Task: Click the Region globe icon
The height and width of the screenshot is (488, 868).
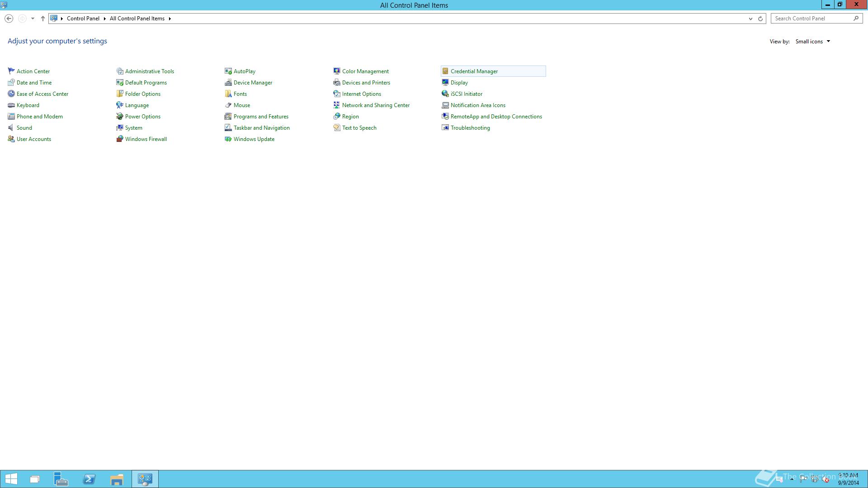Action: tap(337, 116)
